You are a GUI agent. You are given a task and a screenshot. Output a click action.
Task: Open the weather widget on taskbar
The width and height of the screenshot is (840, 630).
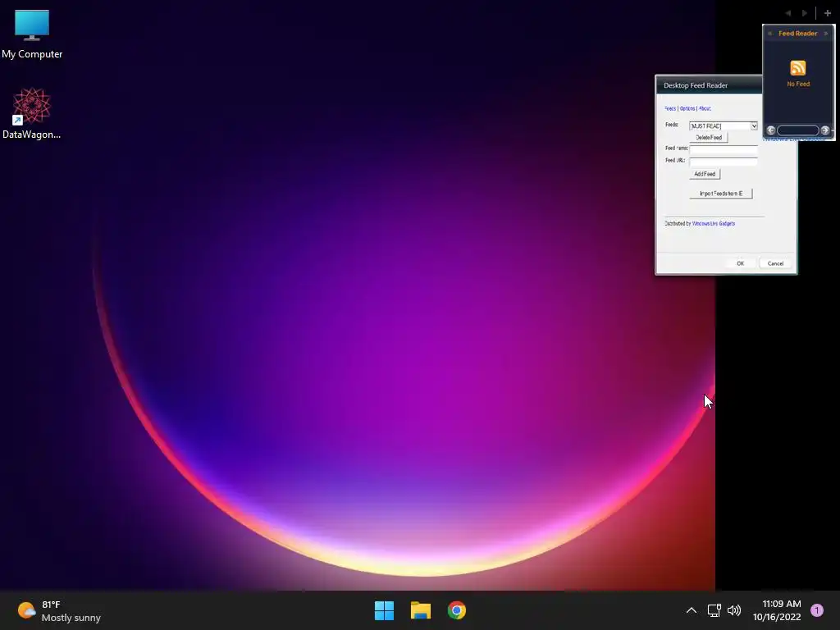(59, 610)
